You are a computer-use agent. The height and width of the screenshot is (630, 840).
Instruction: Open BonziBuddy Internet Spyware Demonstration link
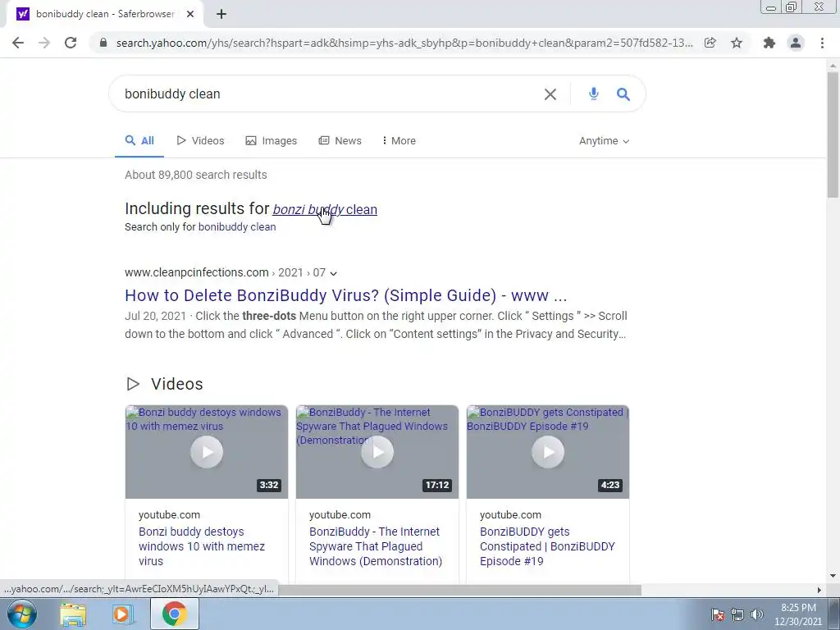376,546
